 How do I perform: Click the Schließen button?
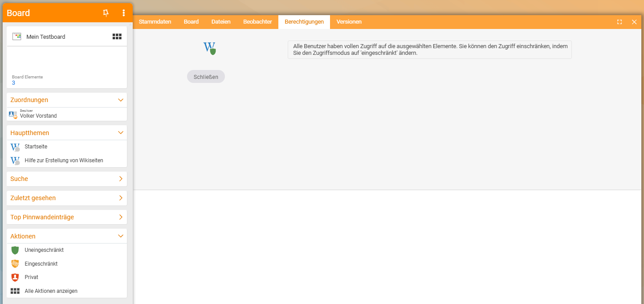206,77
